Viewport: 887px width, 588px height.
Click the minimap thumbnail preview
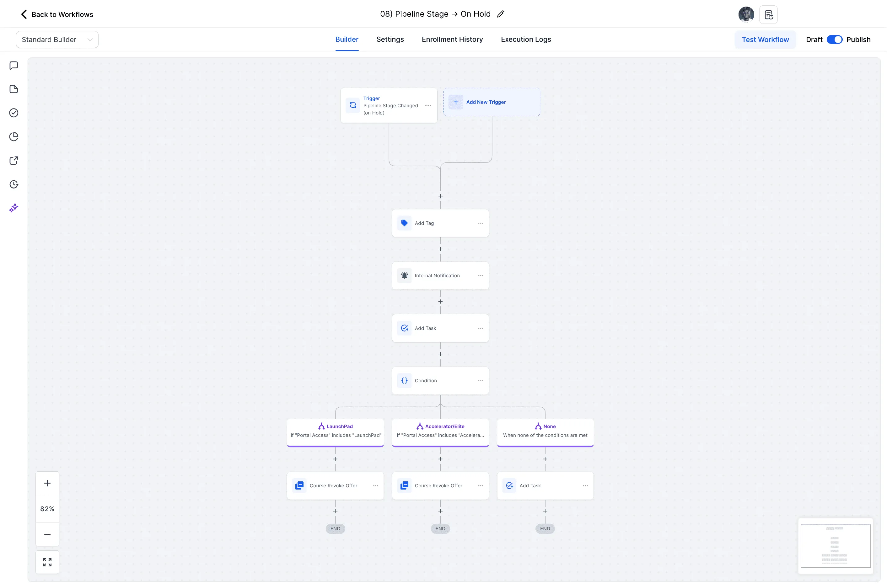coord(835,546)
